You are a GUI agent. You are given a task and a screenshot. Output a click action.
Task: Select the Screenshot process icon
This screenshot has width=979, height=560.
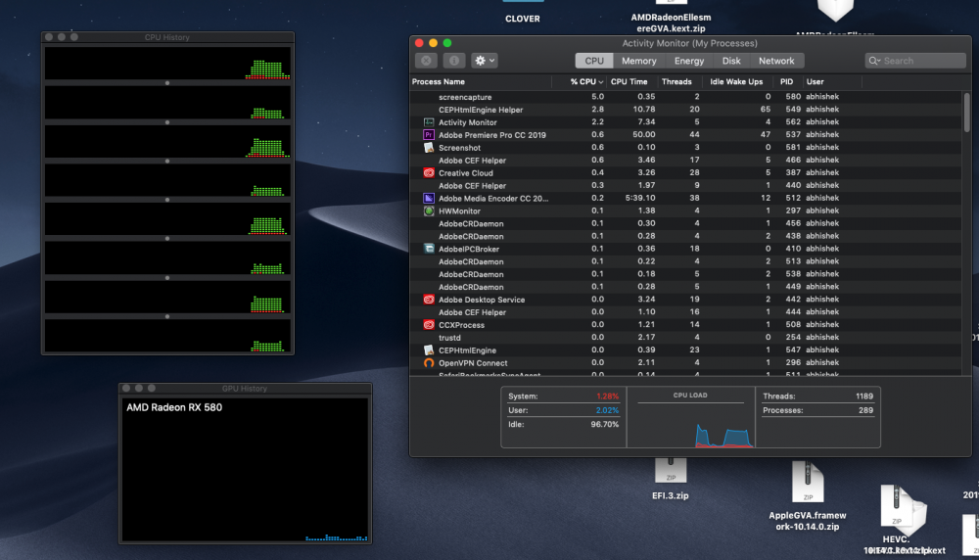click(x=429, y=147)
